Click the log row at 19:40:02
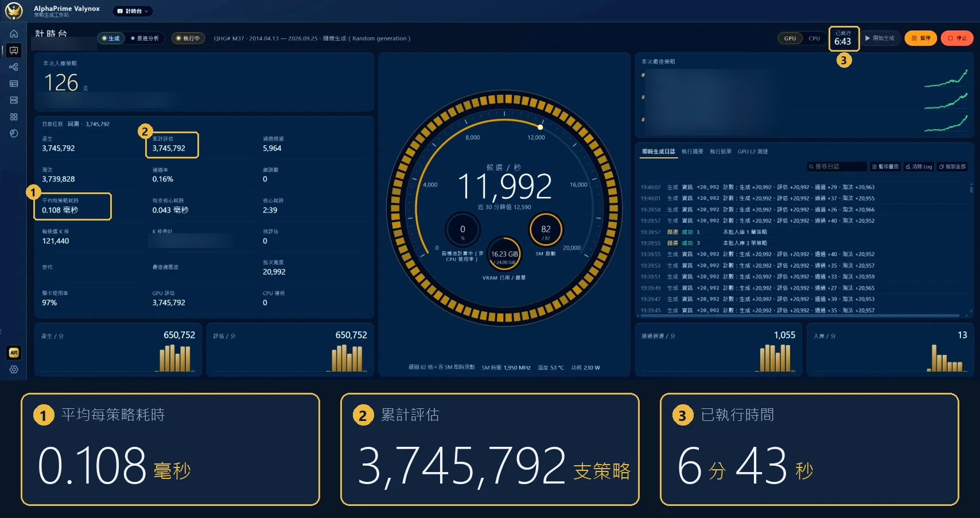The image size is (980, 518). click(x=803, y=187)
